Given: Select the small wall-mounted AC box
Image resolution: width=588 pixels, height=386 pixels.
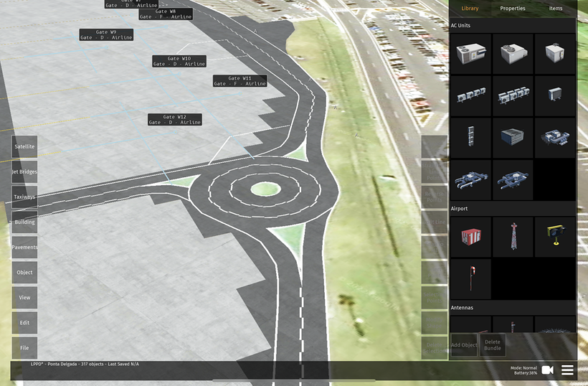Looking at the screenshot, I should point(555,95).
